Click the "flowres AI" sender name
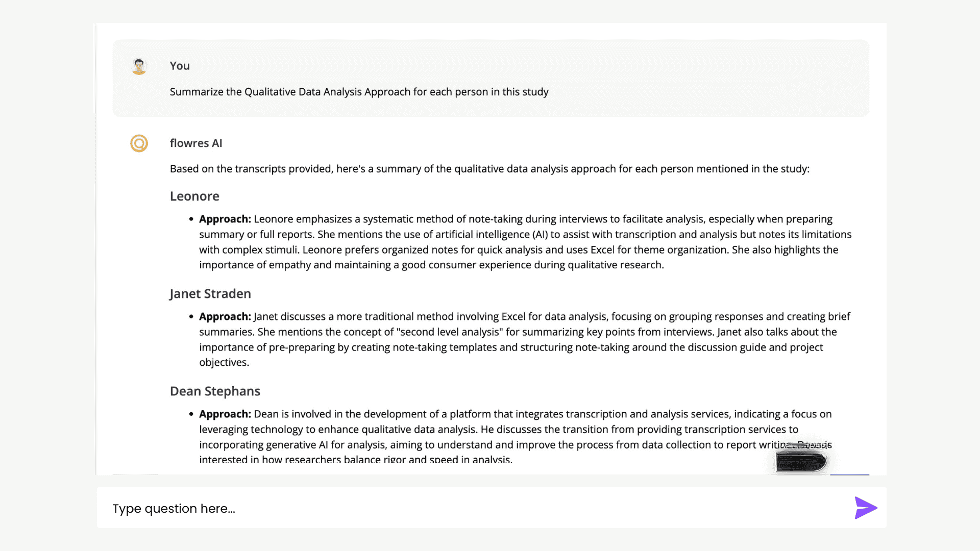Viewport: 980px width, 551px height. [x=196, y=143]
